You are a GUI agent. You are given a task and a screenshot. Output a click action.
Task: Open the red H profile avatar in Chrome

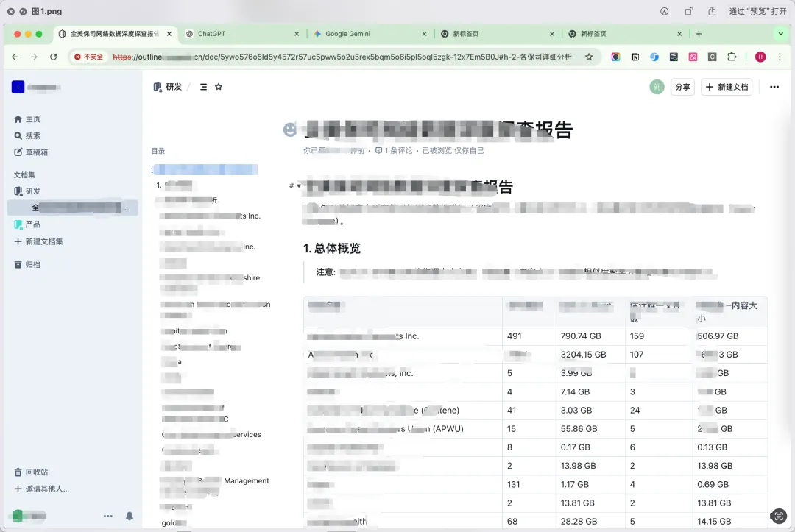click(x=760, y=57)
